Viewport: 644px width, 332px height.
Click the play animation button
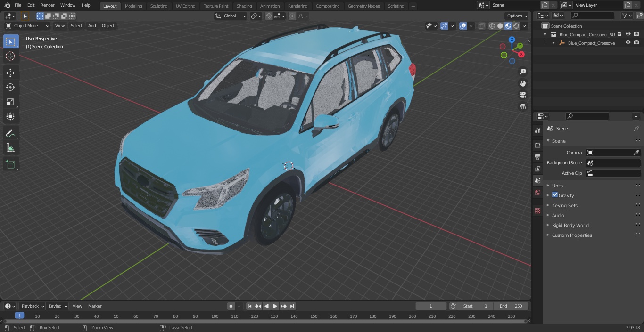coord(275,306)
